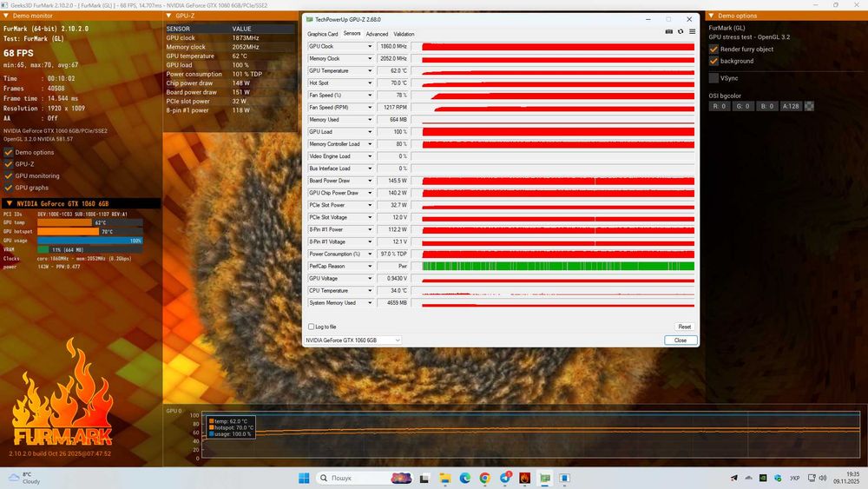
Task: Open the Hot Spot sensor dropdown
Action: click(370, 83)
